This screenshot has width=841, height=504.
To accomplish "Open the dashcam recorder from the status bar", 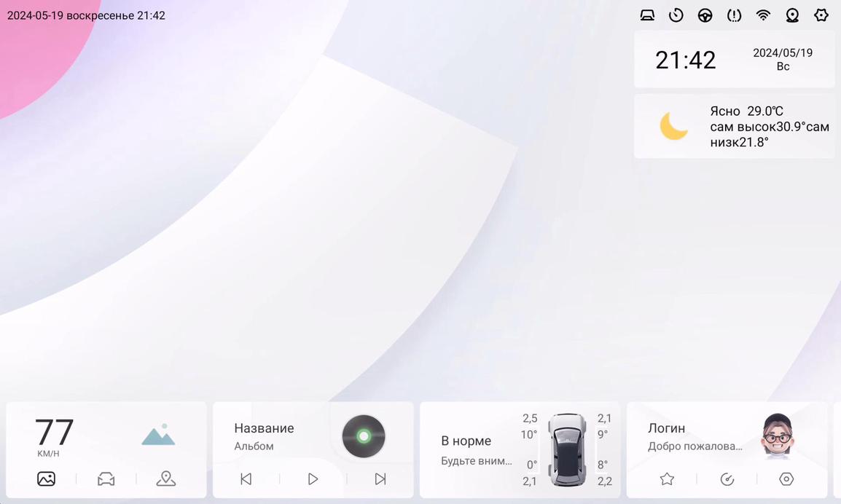I will tap(647, 15).
